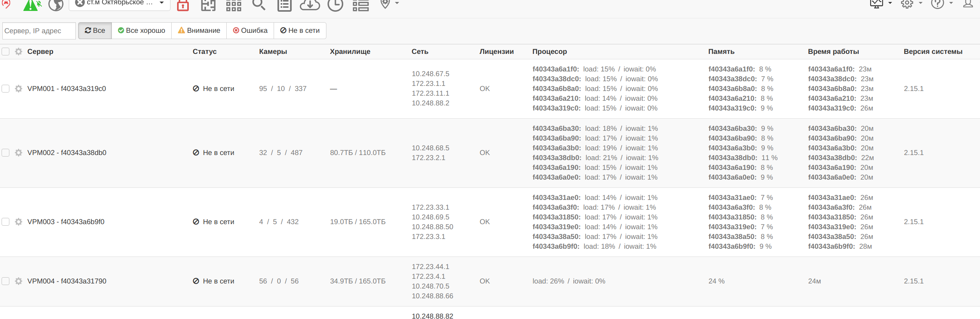Click the red padlock icon
Viewport: 980px width, 319px height.
[x=183, y=5]
